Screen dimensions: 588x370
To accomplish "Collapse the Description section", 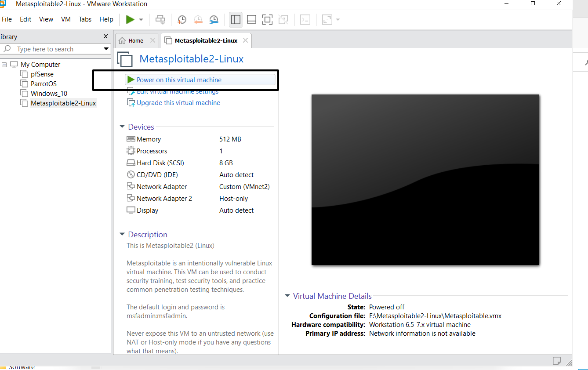I will [x=122, y=234].
